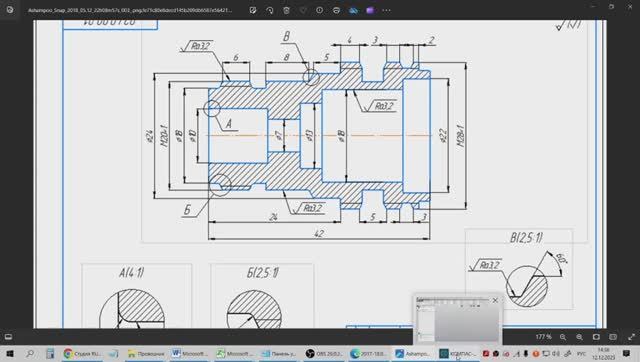Image resolution: width=640 pixels, height=362 pixels.
Task: Toggle the filmstrip view at the bottom left
Action: pyautogui.click(x=8, y=337)
